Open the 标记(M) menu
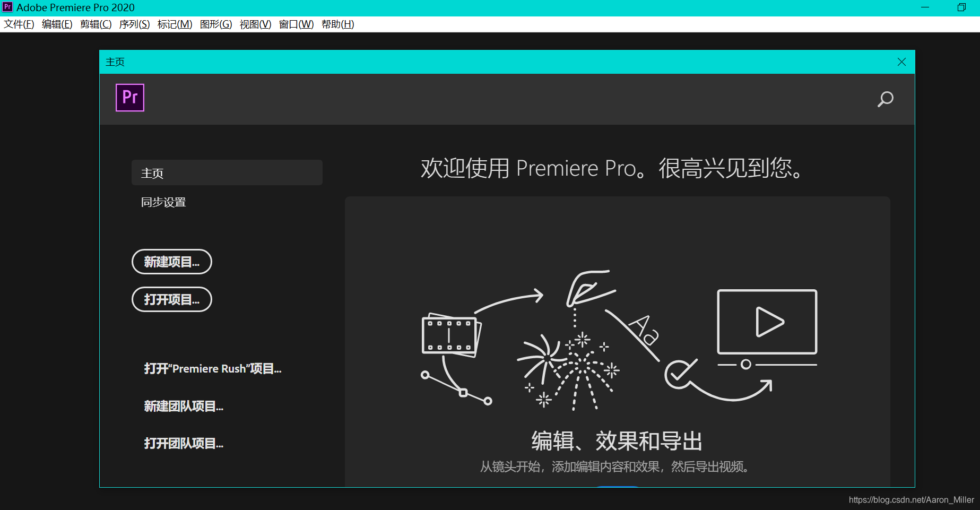This screenshot has width=980, height=510. [175, 24]
